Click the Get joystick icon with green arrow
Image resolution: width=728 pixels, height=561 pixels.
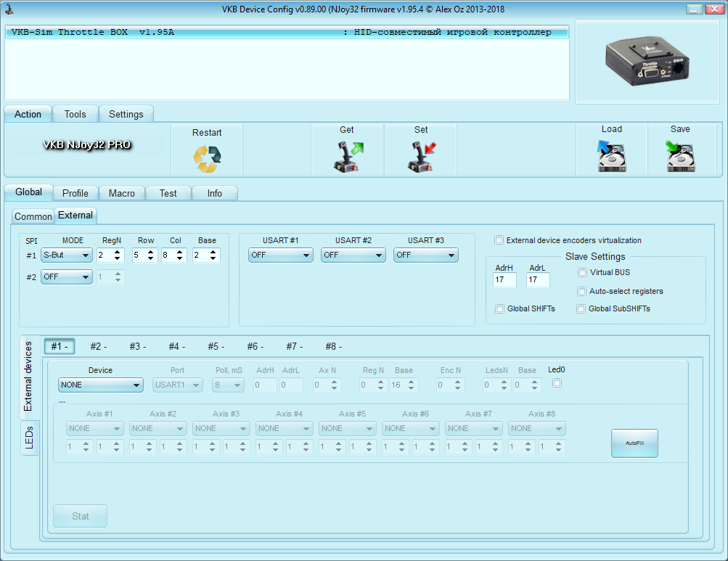(x=348, y=157)
